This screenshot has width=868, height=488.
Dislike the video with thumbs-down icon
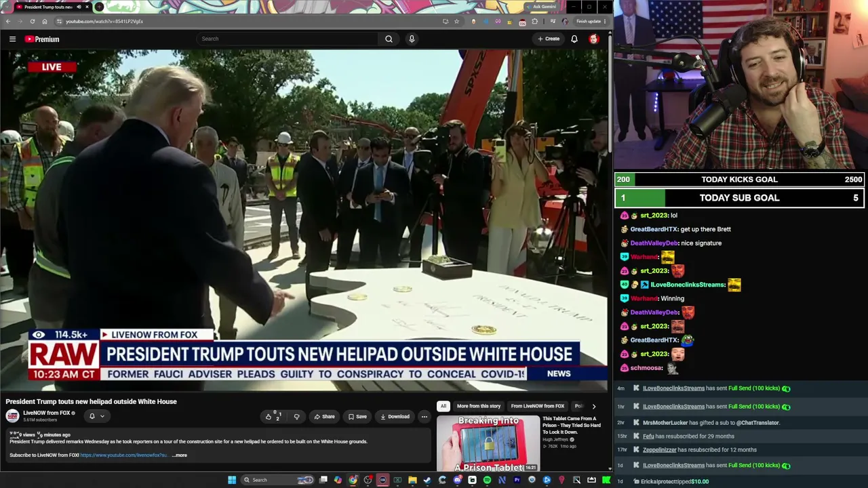click(x=296, y=417)
